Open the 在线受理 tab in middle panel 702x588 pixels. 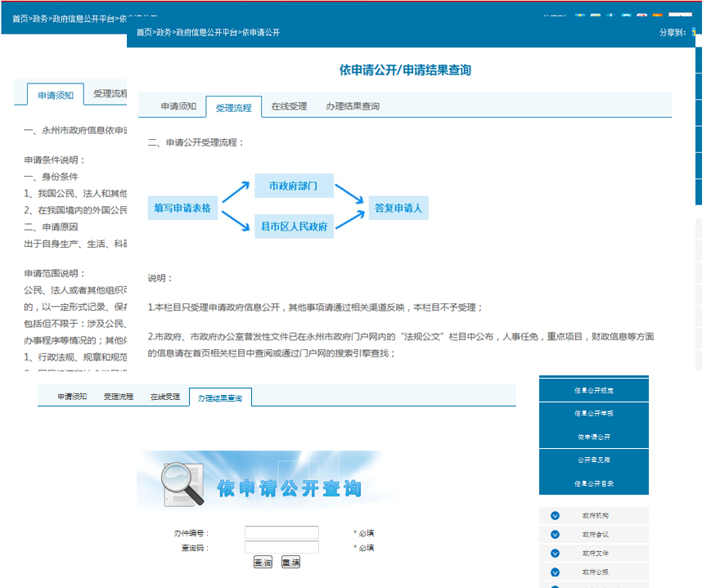click(289, 106)
